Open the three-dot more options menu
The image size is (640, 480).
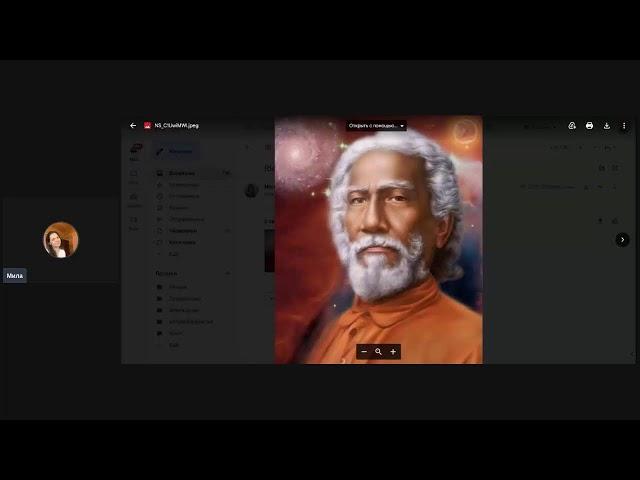click(624, 126)
